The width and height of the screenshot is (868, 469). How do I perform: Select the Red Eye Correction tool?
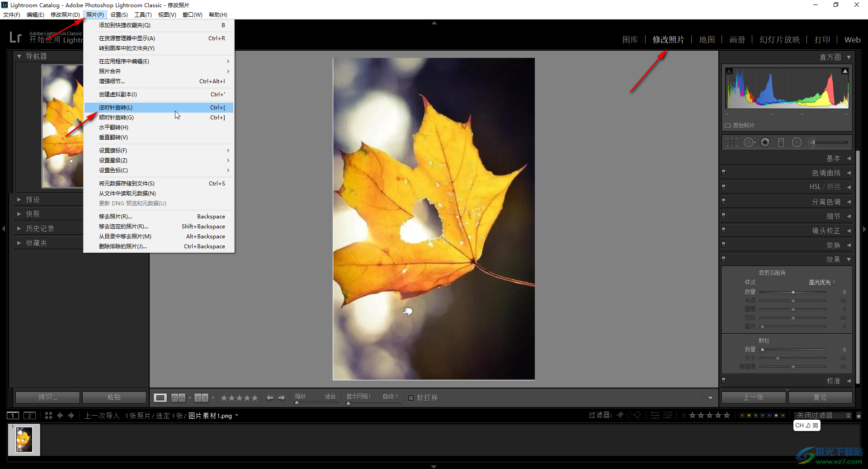click(x=765, y=142)
